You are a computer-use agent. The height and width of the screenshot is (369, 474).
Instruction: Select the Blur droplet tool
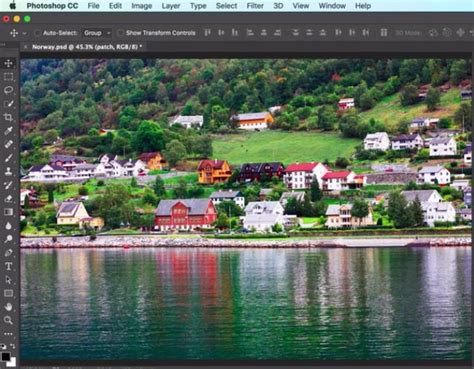8,226
